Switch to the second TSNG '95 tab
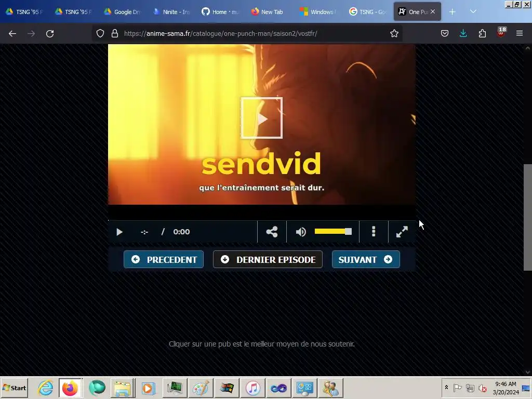 coord(73,12)
